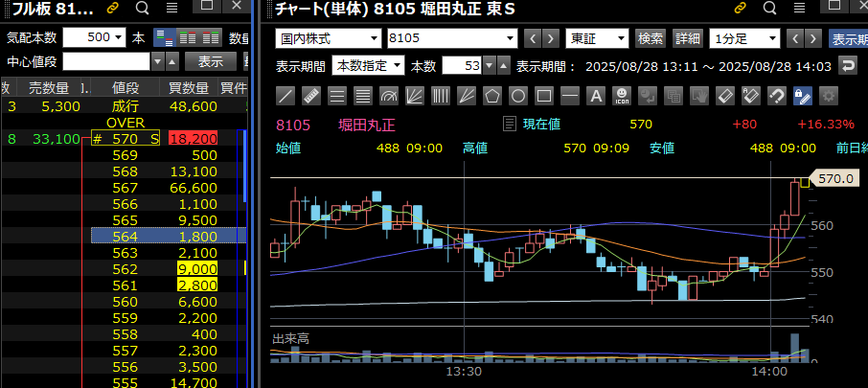868x388 pixels.
Task: Click the document icon beside 現在値
Action: (x=509, y=124)
